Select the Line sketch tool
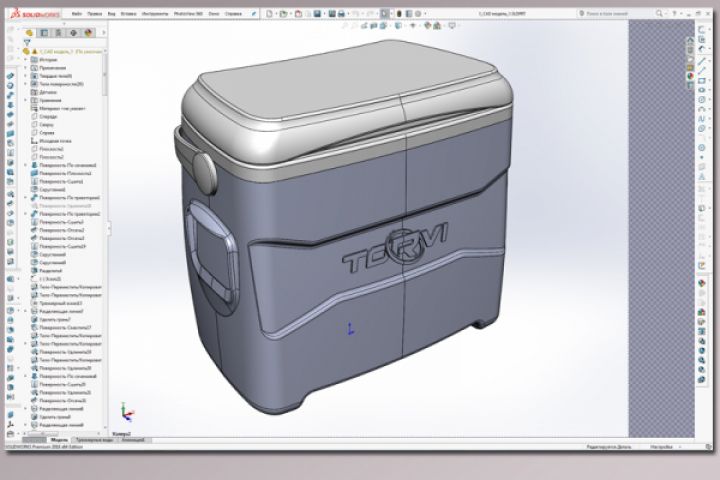 [x=701, y=61]
